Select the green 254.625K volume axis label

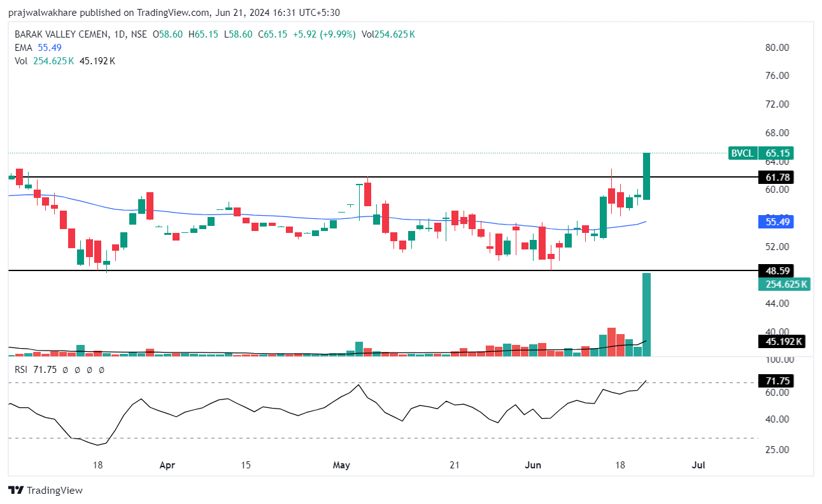784,284
